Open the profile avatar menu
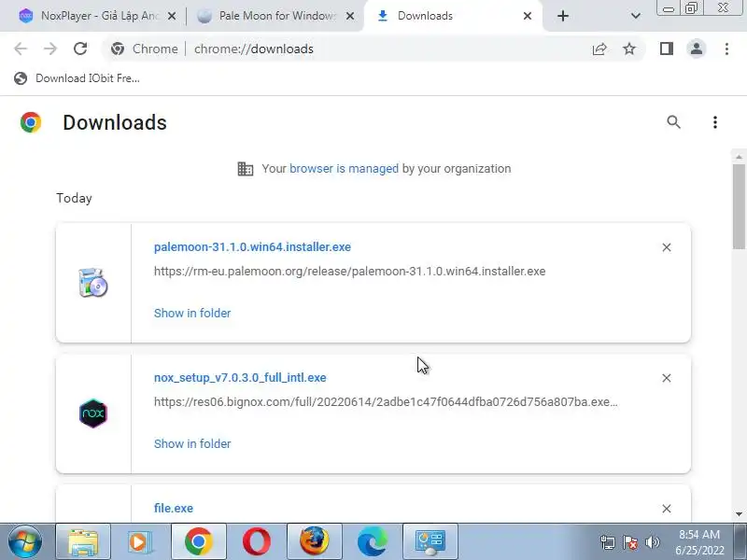 pos(697,49)
